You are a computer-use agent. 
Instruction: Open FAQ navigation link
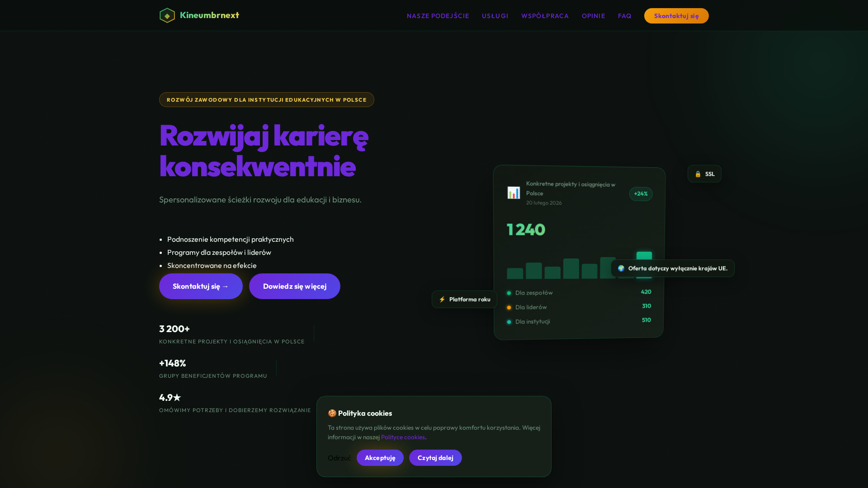(624, 16)
